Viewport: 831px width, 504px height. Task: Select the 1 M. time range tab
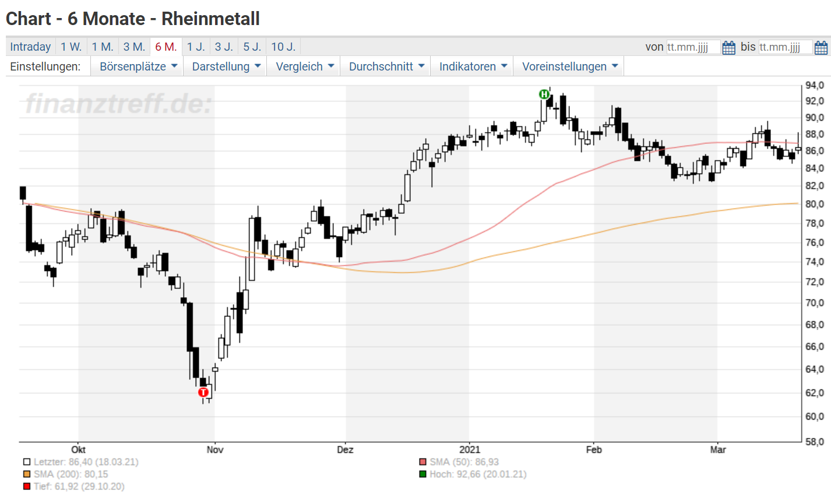click(103, 47)
